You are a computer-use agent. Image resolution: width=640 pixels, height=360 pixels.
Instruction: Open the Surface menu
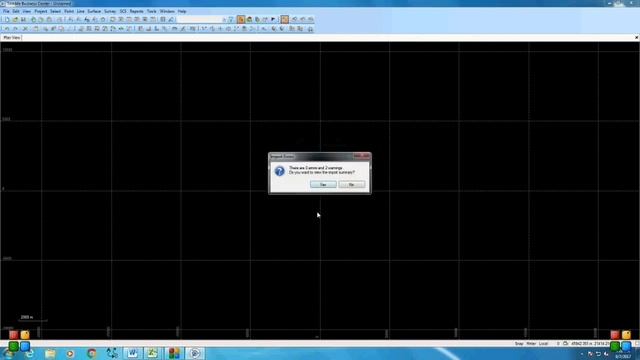[x=94, y=11]
